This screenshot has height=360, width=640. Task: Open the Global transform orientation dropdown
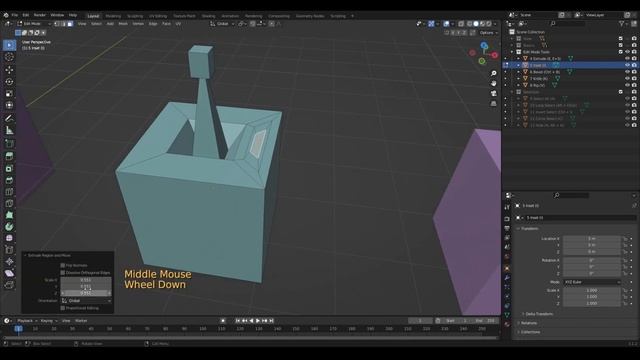(x=222, y=24)
